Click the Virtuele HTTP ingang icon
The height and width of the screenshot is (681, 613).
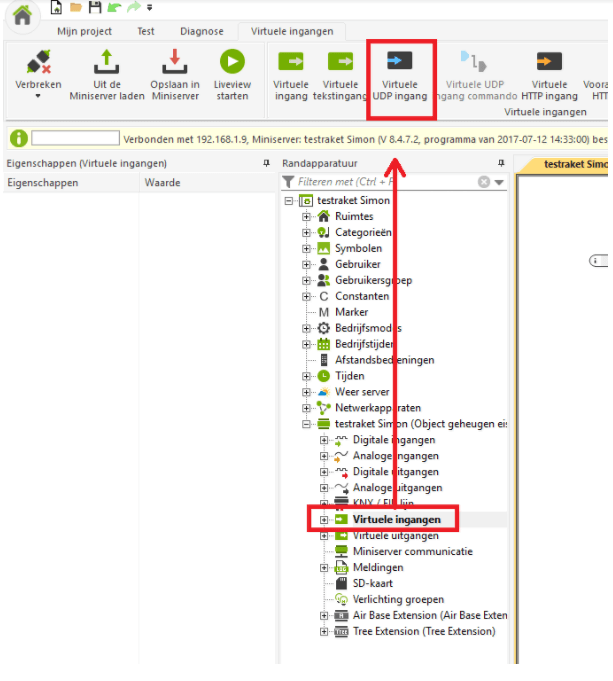coord(549,63)
